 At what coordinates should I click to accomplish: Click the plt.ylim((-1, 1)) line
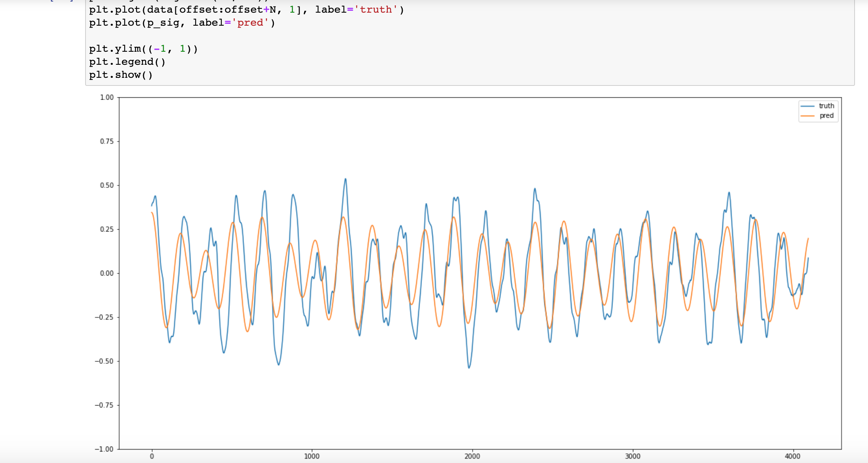pyautogui.click(x=143, y=49)
